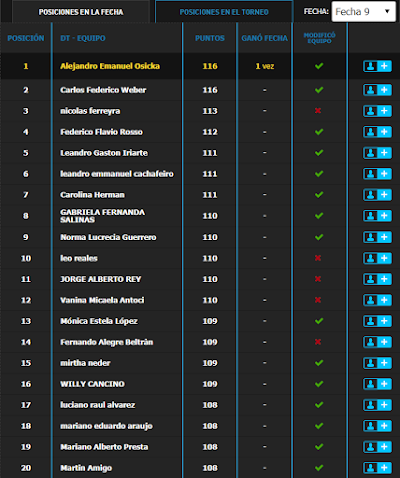Click add-user icon for mariano eduardo araujo

[377, 426]
